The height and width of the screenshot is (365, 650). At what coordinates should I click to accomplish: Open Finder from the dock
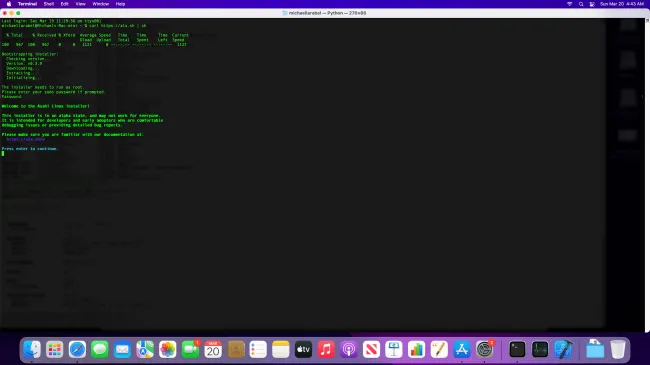(32, 349)
